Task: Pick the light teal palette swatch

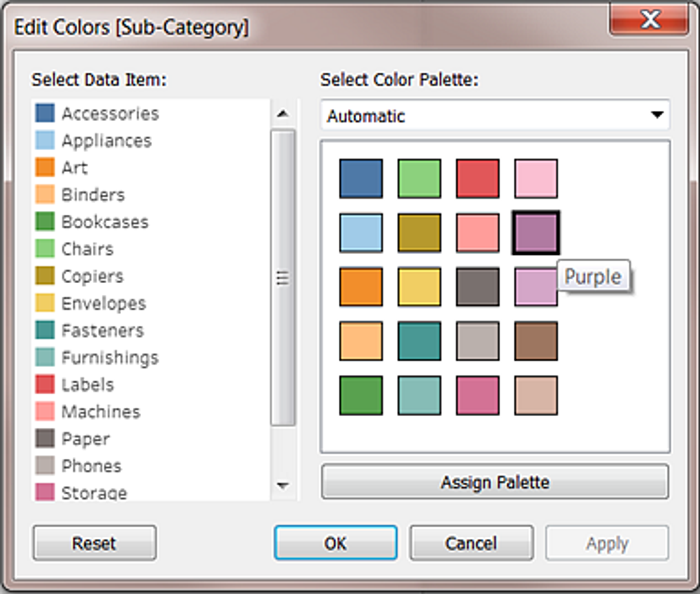Action: [x=419, y=395]
